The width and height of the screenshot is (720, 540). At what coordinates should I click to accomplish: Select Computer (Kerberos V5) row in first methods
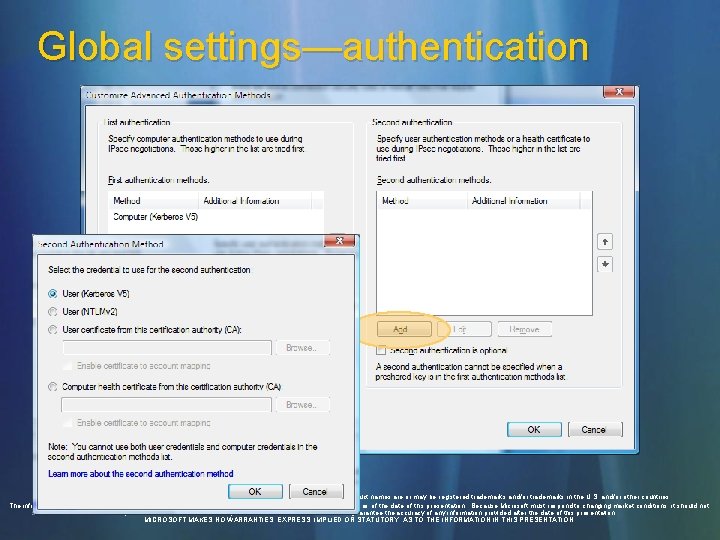[216, 217]
